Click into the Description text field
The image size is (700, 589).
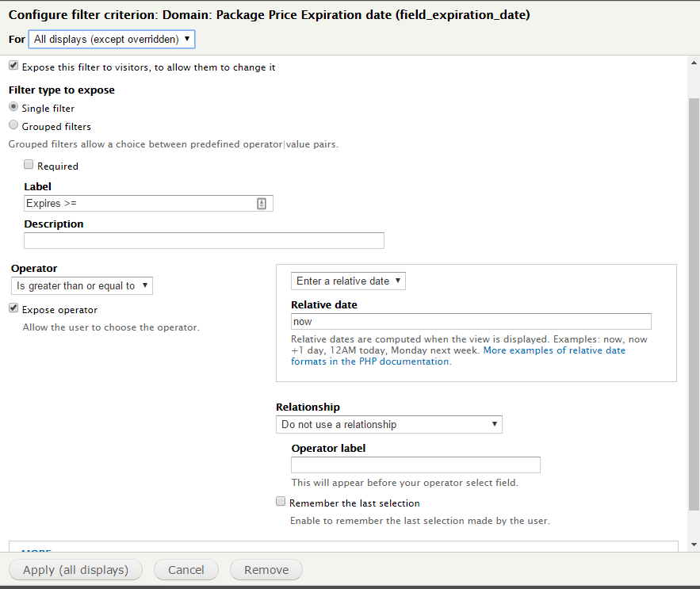[x=204, y=240]
